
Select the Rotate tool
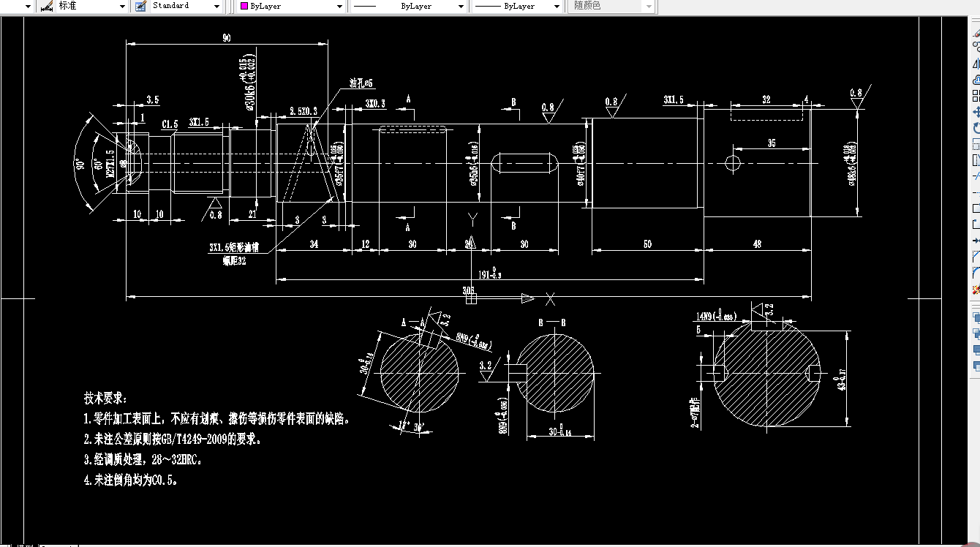pyautogui.click(x=976, y=128)
